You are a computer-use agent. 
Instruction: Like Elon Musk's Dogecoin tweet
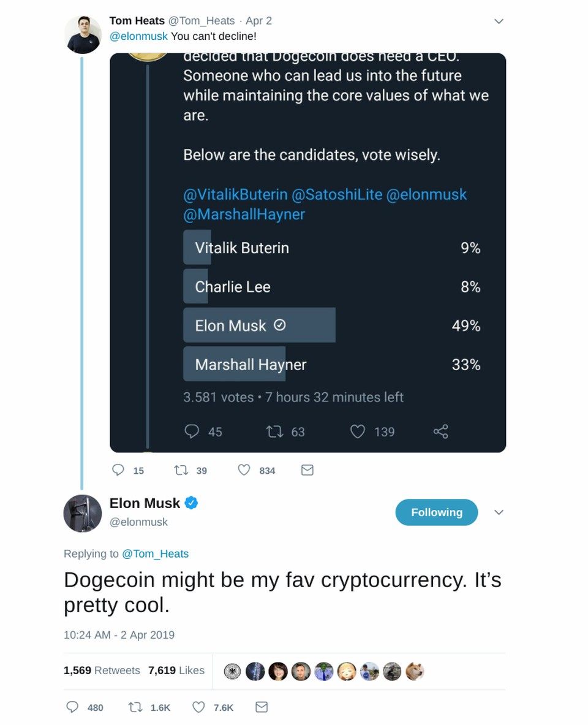pos(198,707)
